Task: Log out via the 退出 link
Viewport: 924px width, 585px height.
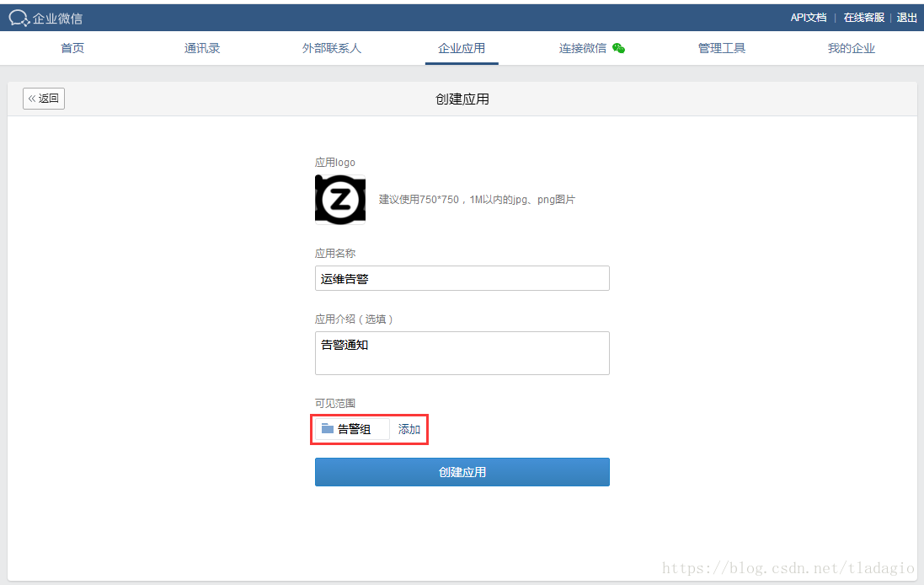Action: (907, 18)
